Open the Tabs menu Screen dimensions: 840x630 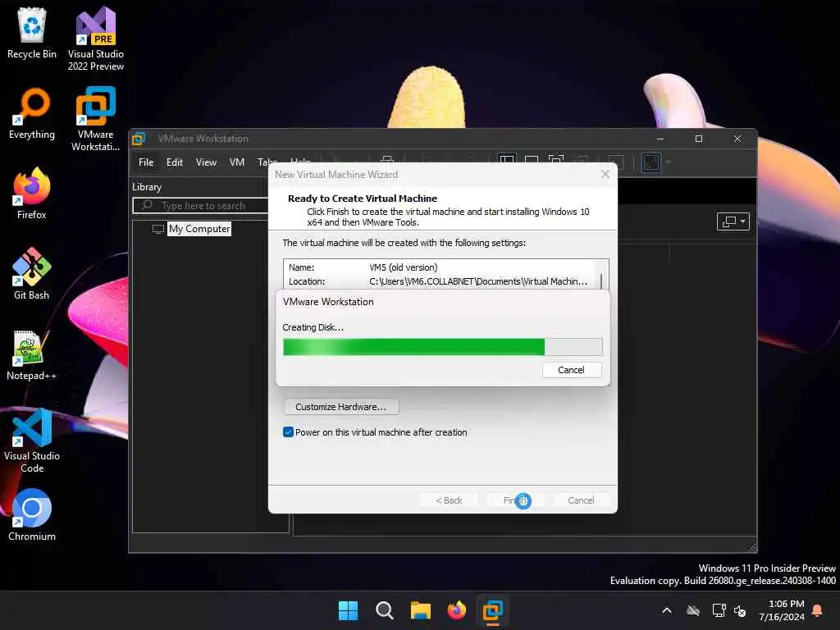267,162
